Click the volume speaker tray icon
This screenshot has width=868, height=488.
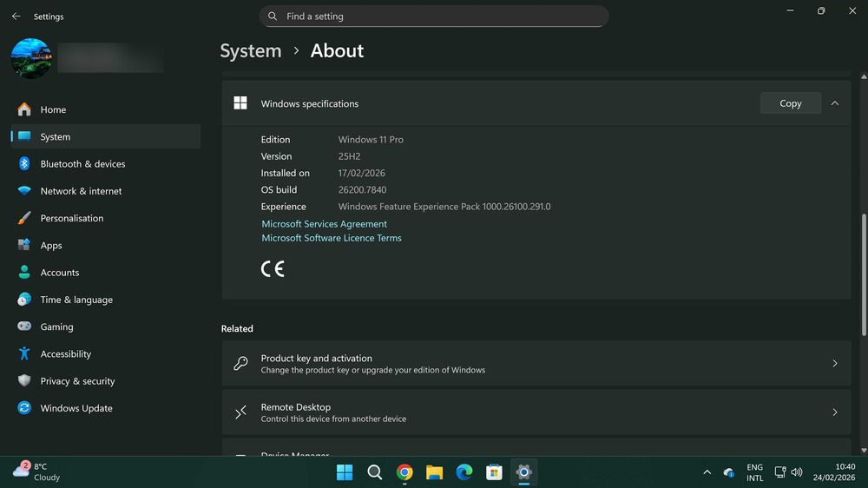(x=797, y=472)
